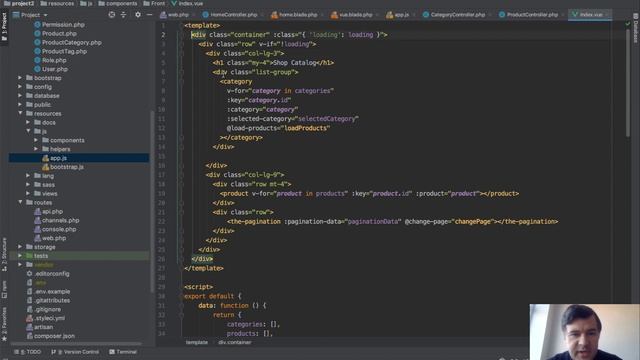Open web.php in routes folder

[50, 238]
